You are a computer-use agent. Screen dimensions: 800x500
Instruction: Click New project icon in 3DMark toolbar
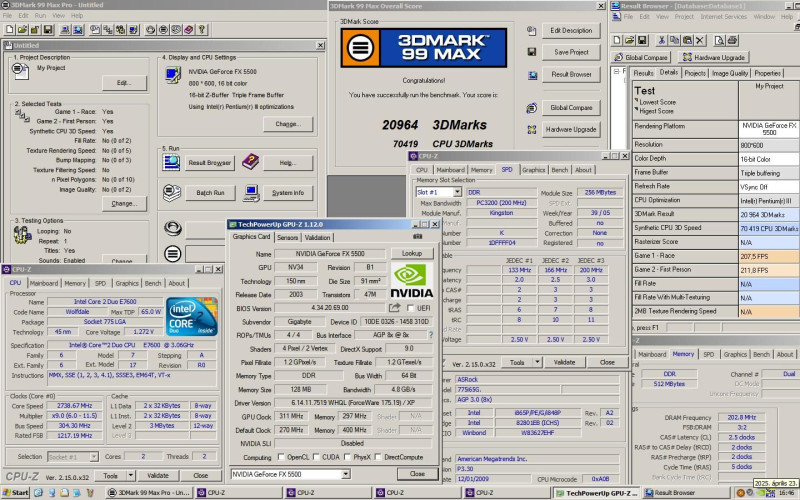10,30
